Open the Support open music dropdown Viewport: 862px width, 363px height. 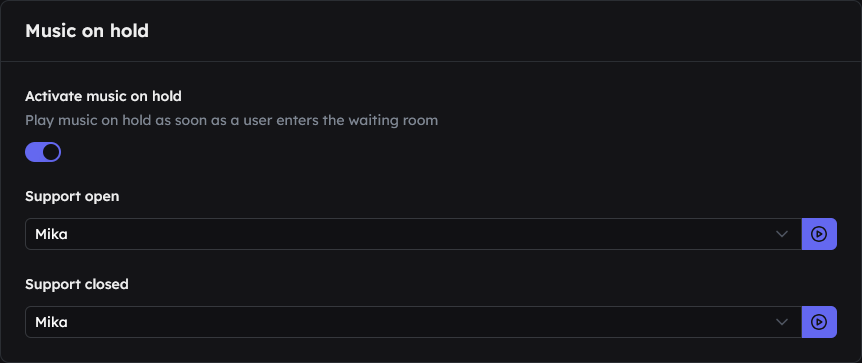click(413, 234)
